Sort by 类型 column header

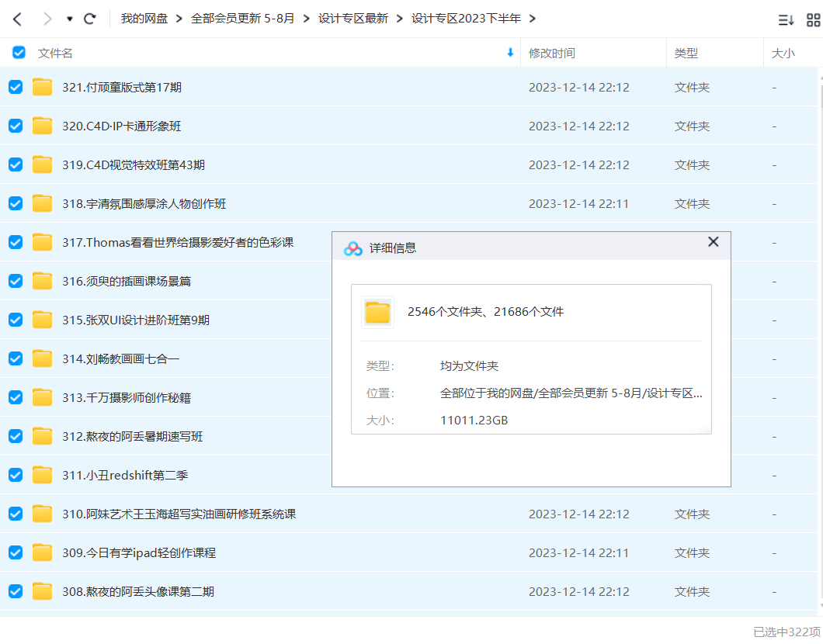[686, 53]
